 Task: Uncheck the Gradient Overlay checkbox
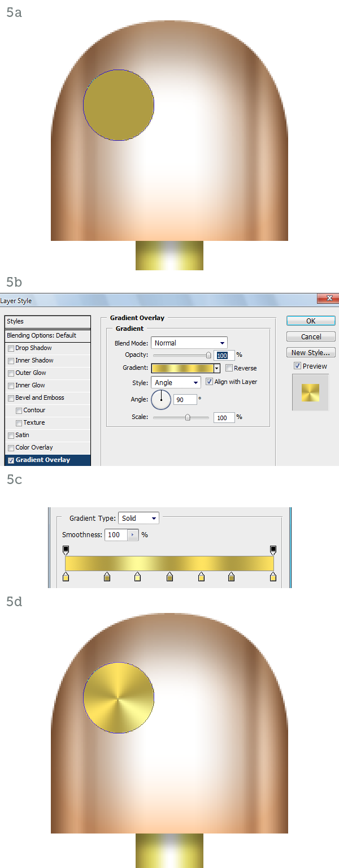(11, 460)
